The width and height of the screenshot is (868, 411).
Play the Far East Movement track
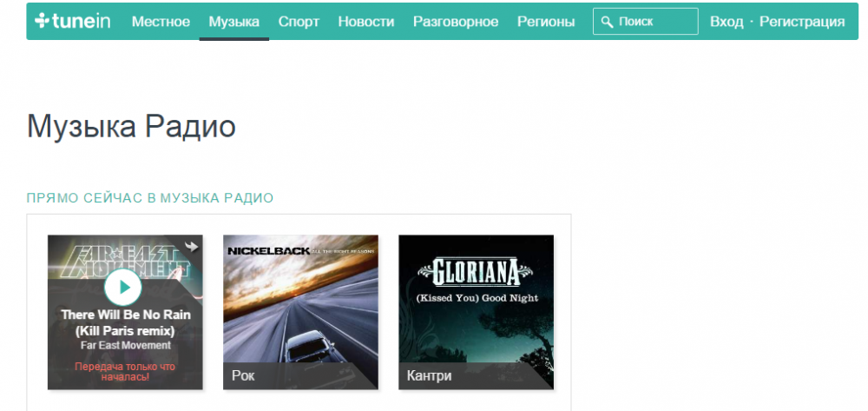coord(123,287)
